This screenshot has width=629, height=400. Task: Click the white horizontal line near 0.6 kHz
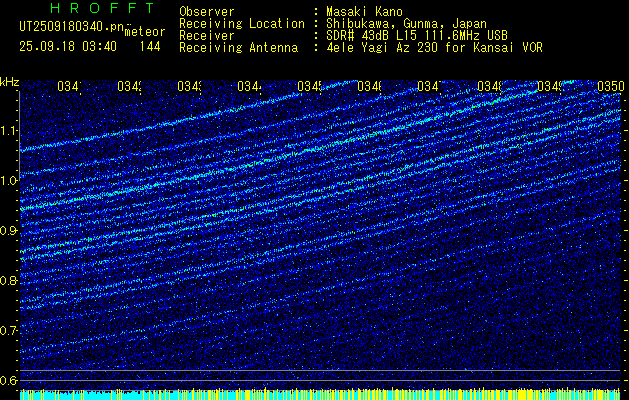click(x=320, y=371)
